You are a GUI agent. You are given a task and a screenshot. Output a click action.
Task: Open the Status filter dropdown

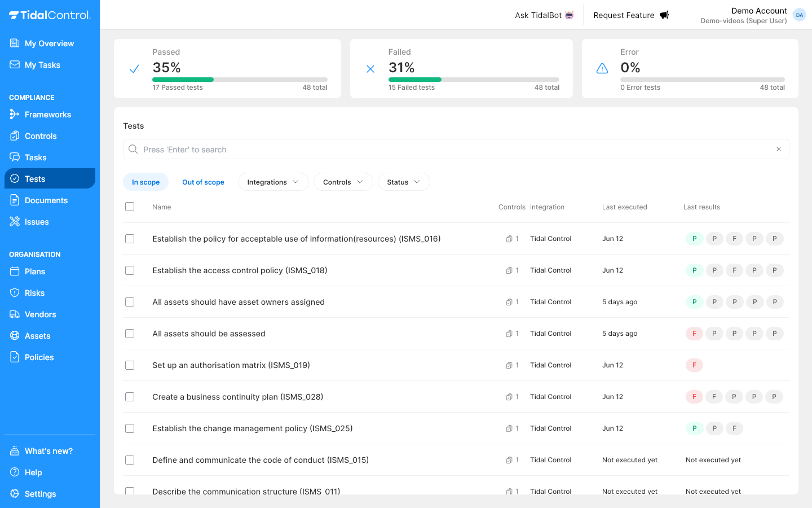tap(404, 182)
